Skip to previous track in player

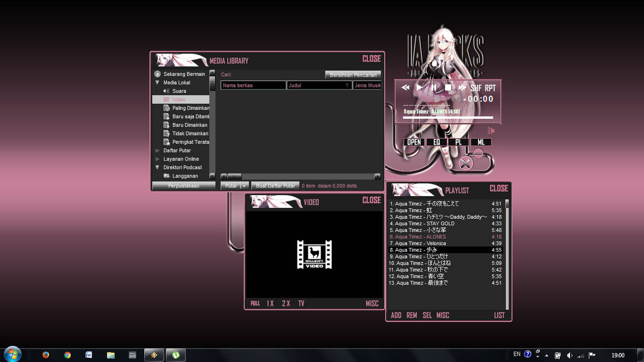[405, 88]
